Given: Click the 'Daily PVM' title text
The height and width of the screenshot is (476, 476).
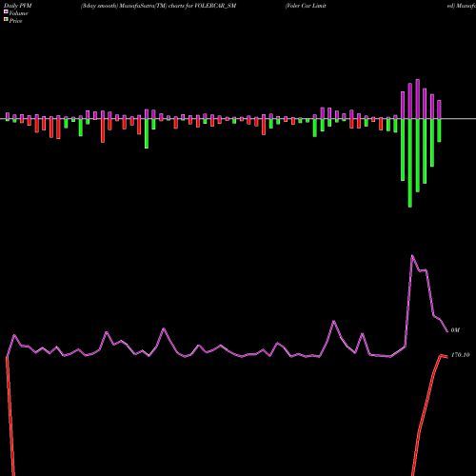Looking at the screenshot, I should pos(18,6).
